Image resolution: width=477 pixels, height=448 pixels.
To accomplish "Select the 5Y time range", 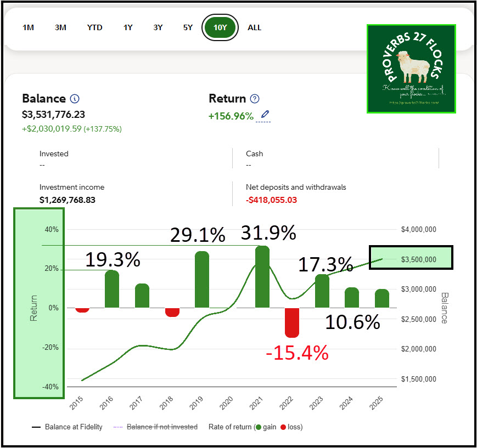I will pos(188,27).
